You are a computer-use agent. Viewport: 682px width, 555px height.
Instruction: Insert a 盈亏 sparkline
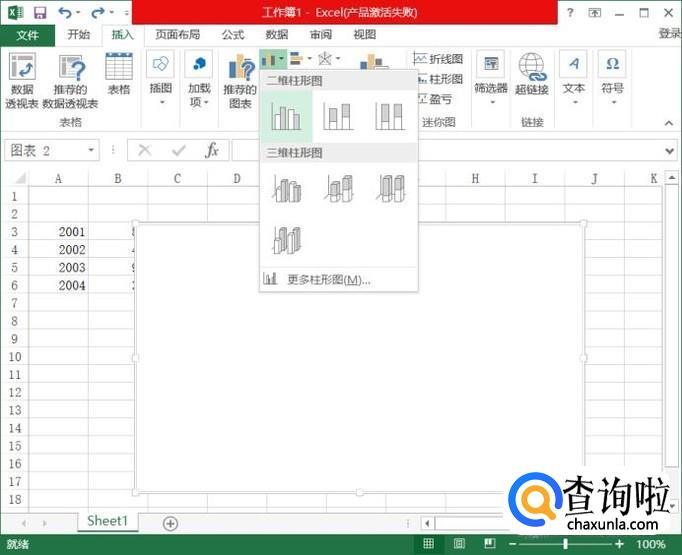point(435,99)
